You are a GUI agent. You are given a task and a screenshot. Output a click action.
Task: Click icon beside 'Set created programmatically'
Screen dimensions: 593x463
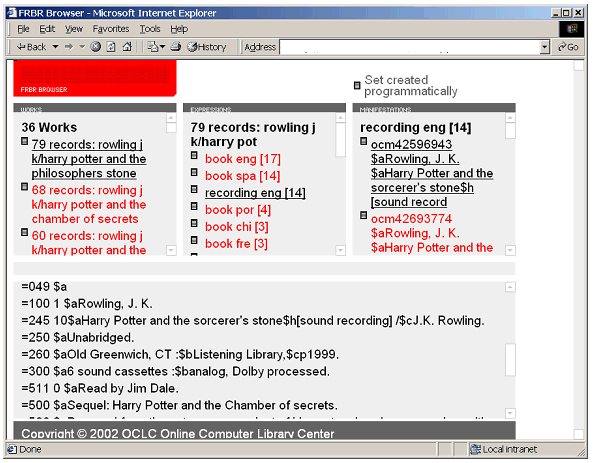point(357,85)
